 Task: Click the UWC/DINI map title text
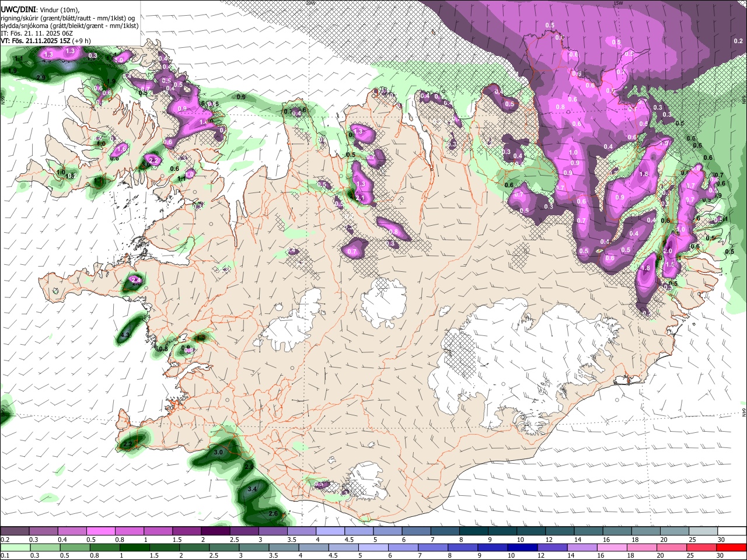point(18,10)
